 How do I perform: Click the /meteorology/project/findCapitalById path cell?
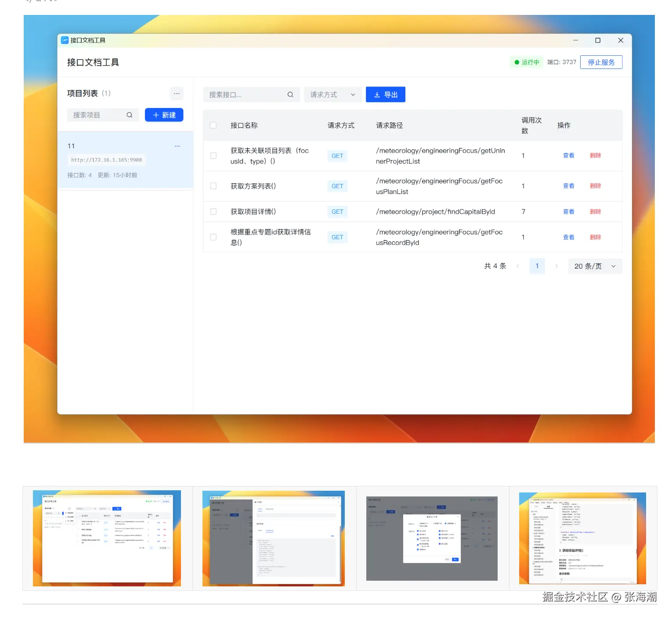(435, 212)
